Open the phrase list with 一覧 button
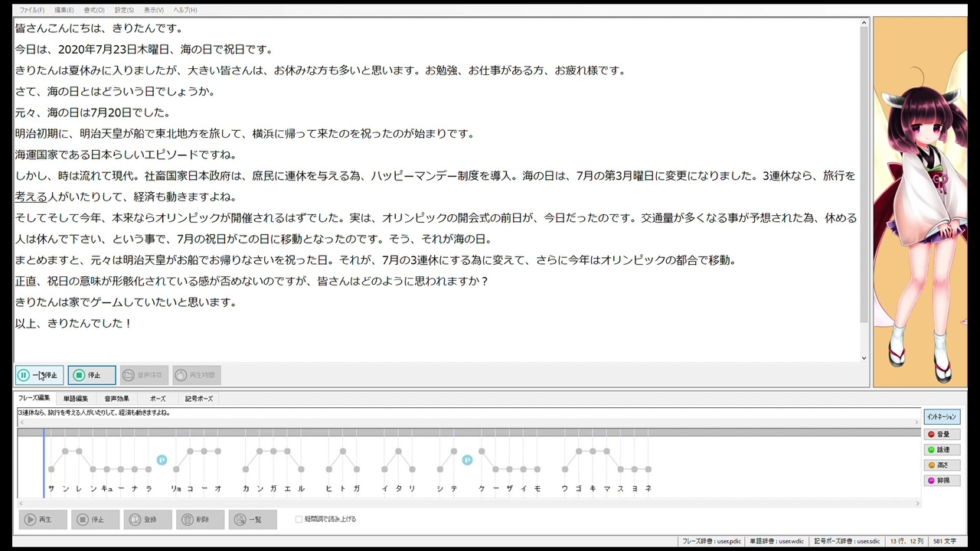Screen dimensions: 980x551 [x=253, y=520]
